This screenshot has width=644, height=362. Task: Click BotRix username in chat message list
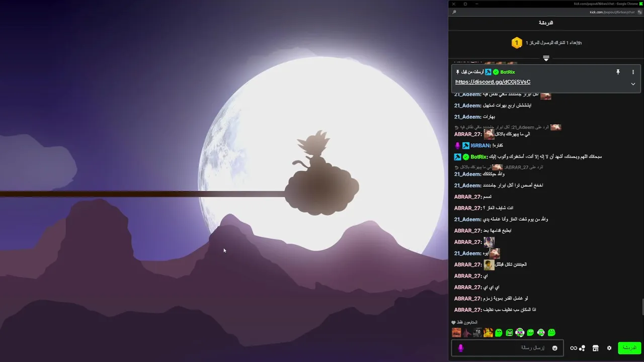(x=478, y=157)
